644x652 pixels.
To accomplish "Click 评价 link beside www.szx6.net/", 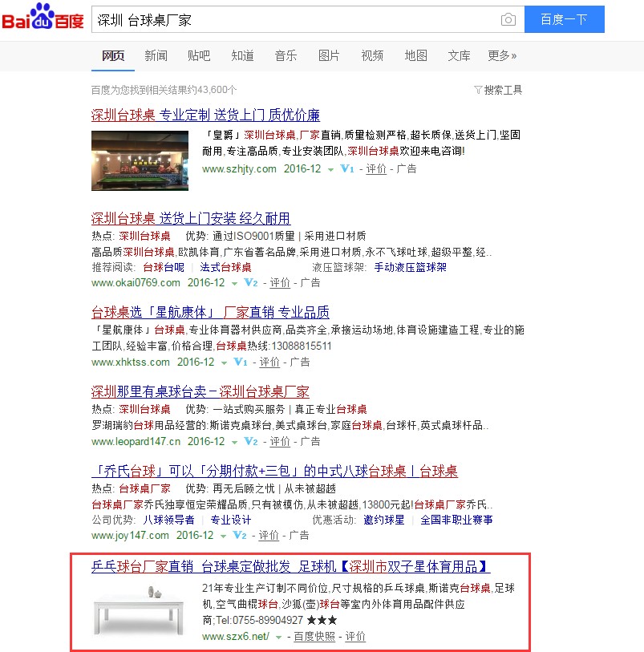I will (x=355, y=637).
